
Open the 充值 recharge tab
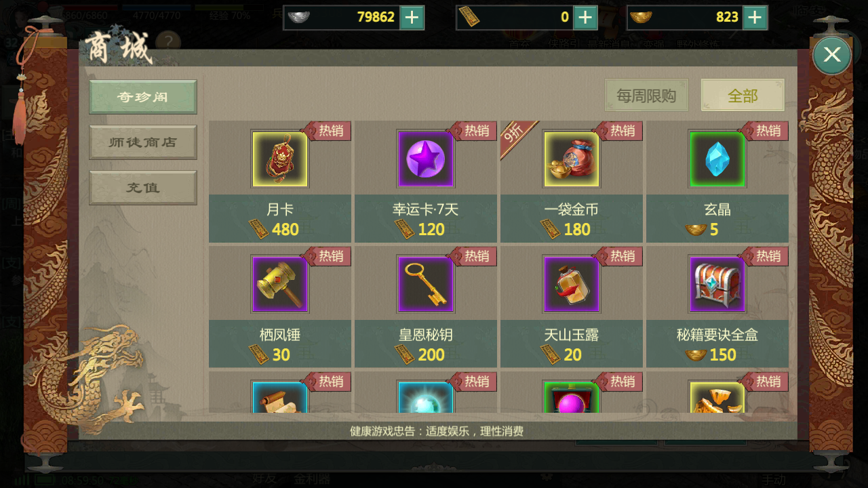(x=143, y=188)
